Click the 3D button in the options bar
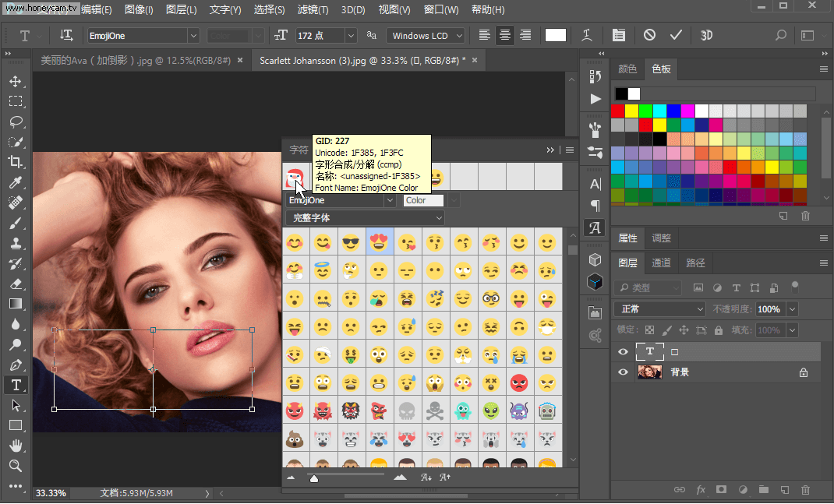834x504 pixels. (707, 35)
